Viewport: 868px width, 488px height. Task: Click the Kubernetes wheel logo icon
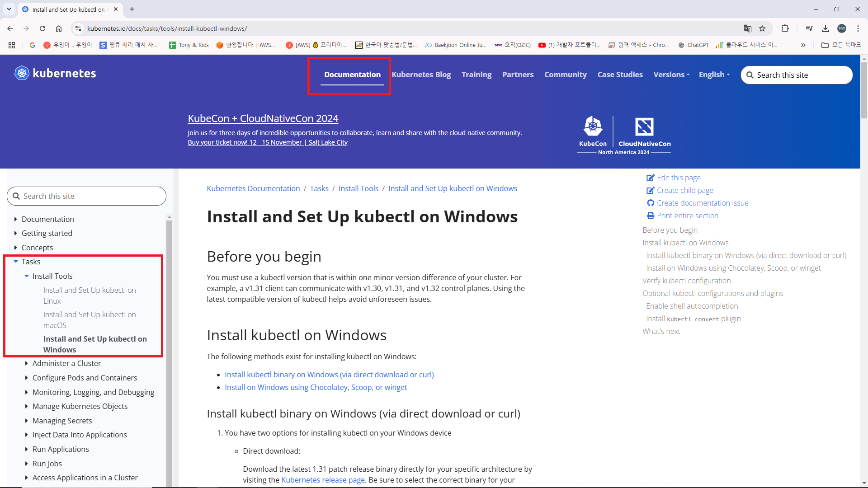tap(22, 73)
